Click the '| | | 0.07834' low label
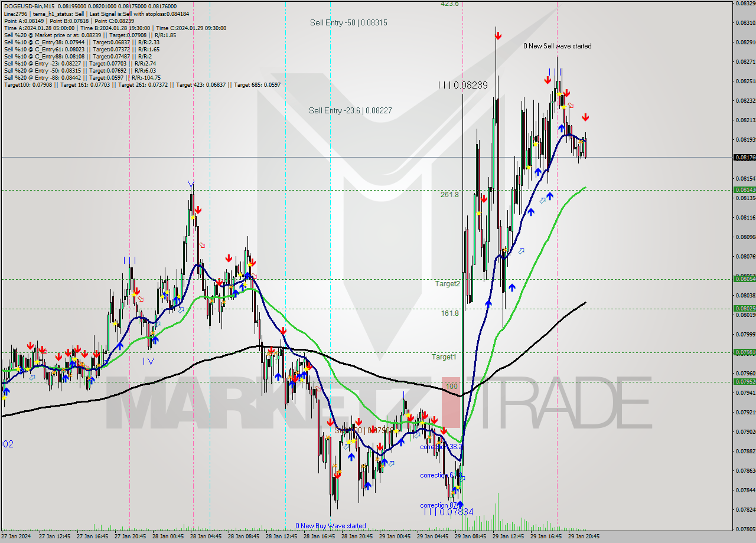Screen dimensions: 756x543 (448, 512)
